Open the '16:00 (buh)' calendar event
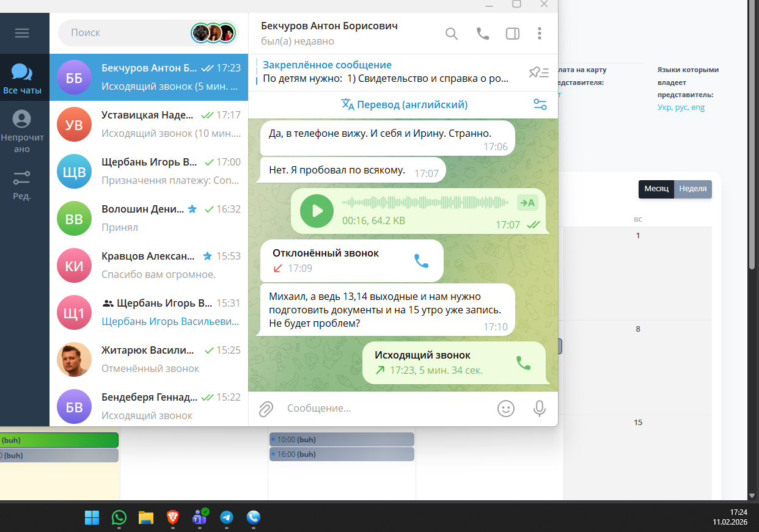The height and width of the screenshot is (532, 759). point(342,454)
